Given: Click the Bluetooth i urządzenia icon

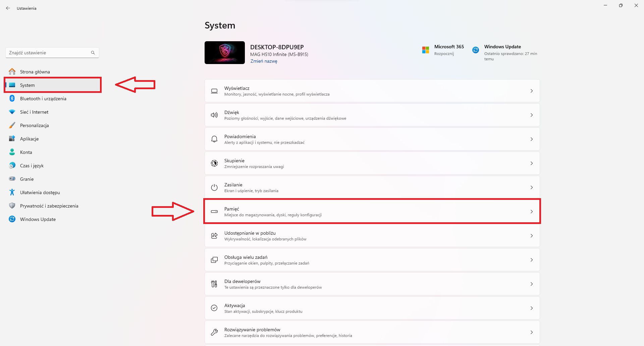Looking at the screenshot, I should coord(12,99).
